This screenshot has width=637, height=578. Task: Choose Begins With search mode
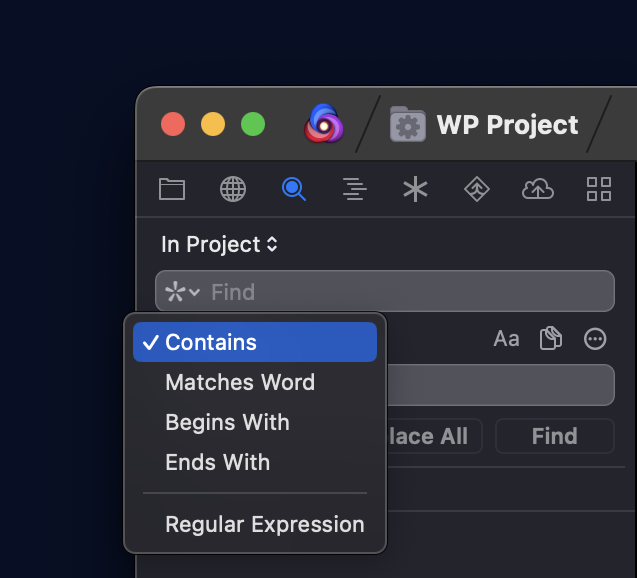[255, 422]
